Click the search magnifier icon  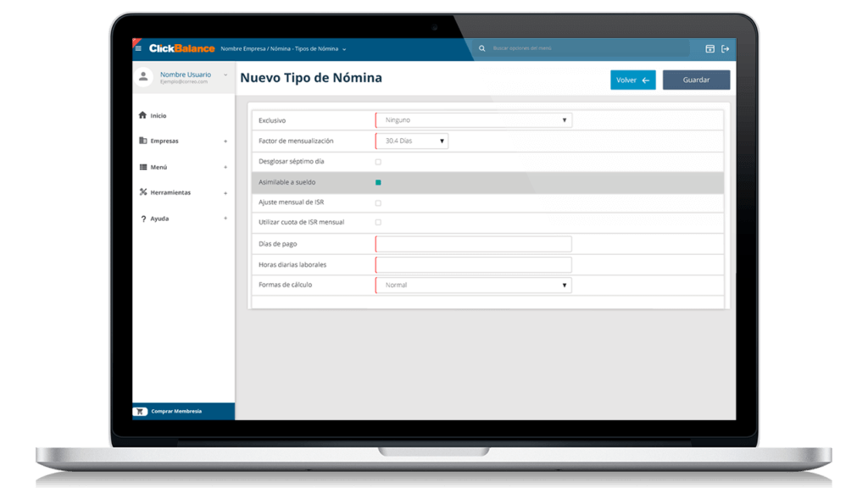point(482,49)
